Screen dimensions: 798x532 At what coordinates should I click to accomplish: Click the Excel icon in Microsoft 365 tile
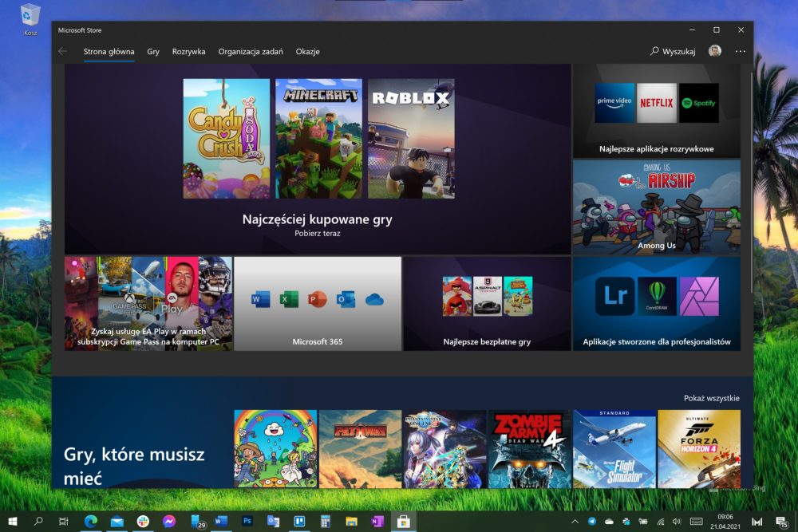[289, 300]
